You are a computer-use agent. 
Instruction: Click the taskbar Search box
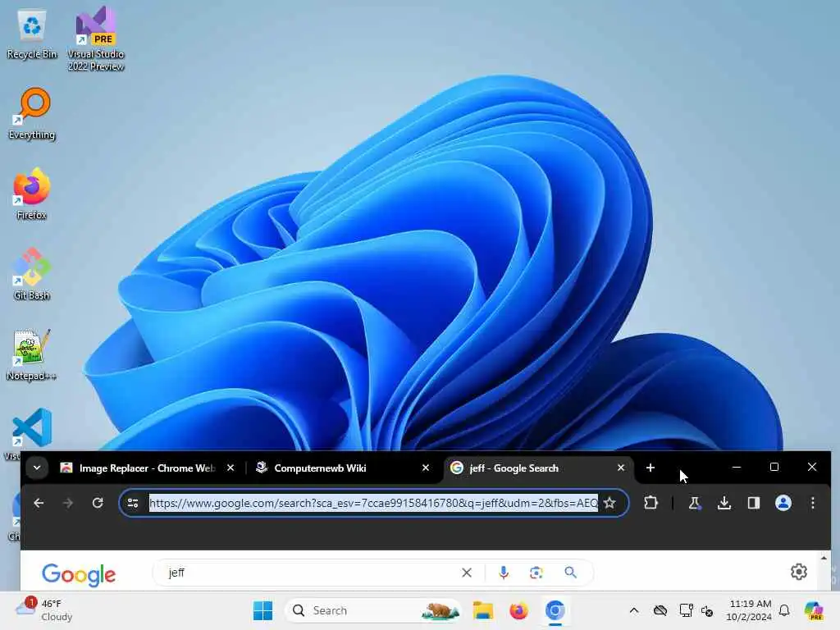[x=373, y=610]
